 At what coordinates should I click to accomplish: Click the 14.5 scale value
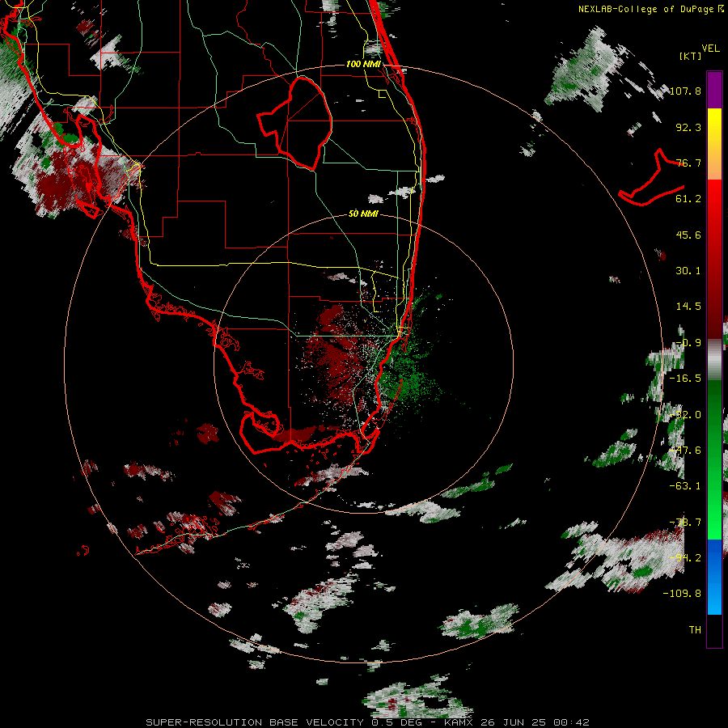(688, 307)
